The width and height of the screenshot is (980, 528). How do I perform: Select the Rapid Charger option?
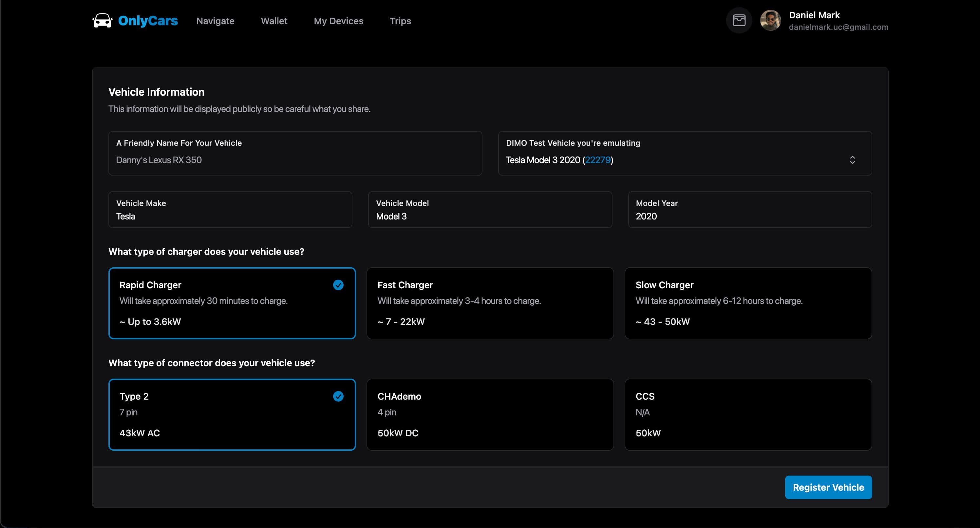pyautogui.click(x=232, y=303)
